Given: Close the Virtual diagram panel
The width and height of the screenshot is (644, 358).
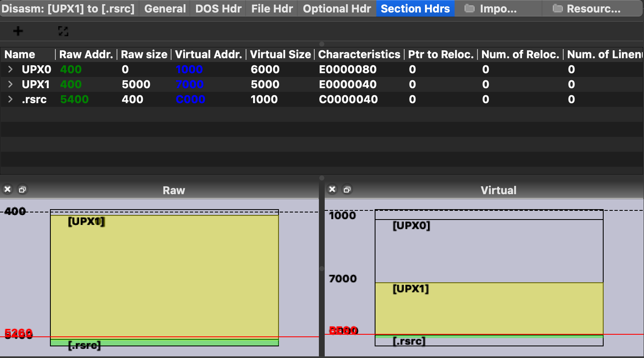Looking at the screenshot, I should (332, 190).
